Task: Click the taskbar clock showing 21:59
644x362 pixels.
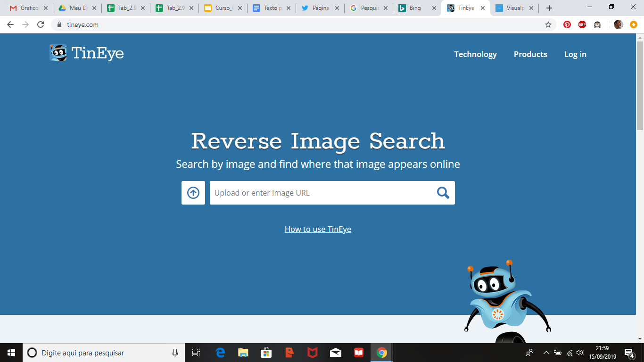Action: coord(602,353)
